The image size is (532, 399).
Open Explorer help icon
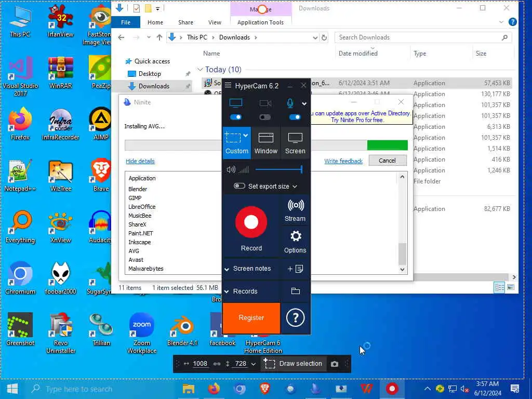pos(513,22)
